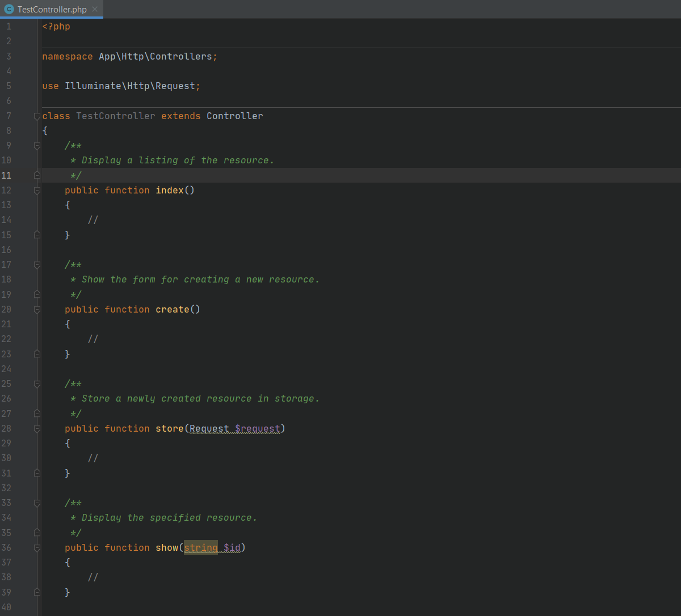Viewport: 681px width, 616px height.
Task: Click the "//" comment inside store()
Action: [93, 458]
